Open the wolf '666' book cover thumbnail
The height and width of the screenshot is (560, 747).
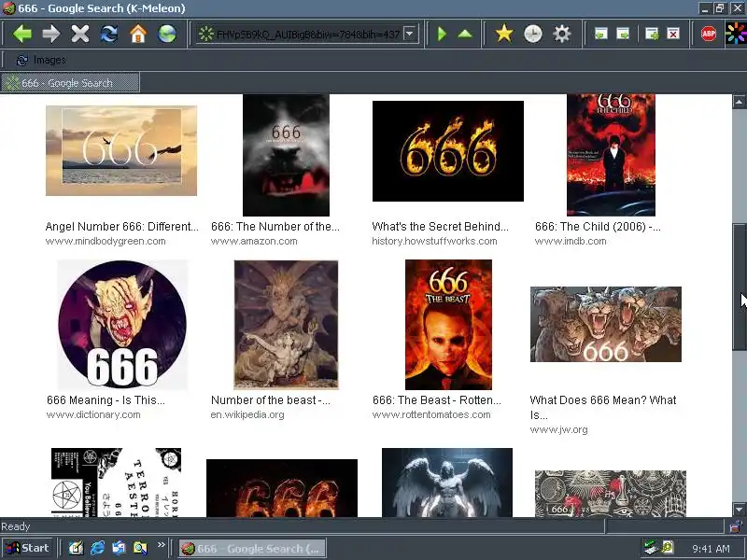(286, 155)
